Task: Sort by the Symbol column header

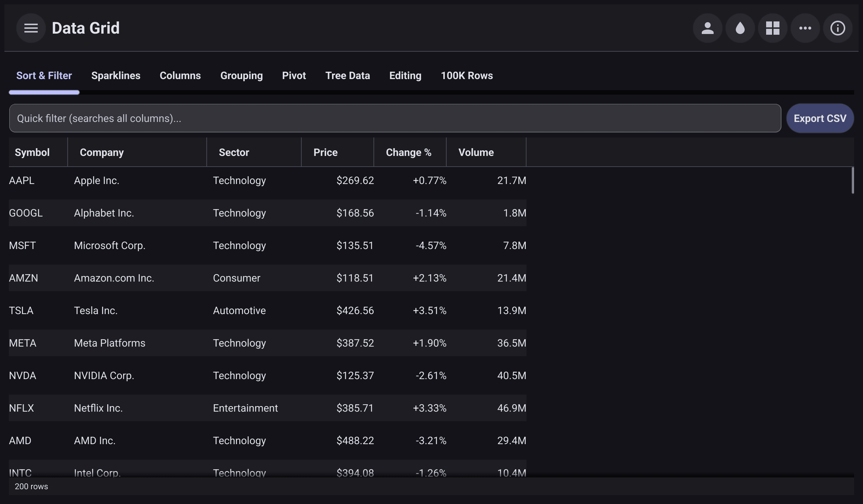Action: coord(38,152)
